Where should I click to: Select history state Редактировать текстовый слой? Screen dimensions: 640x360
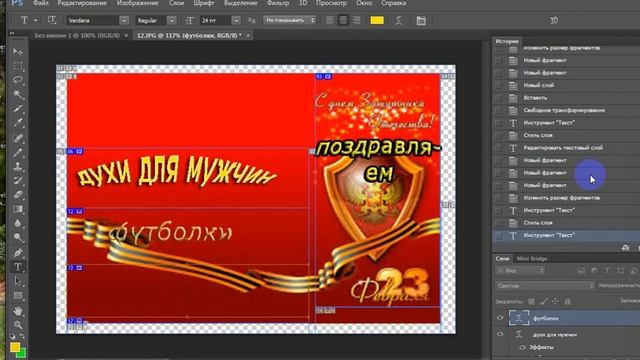coord(563,148)
